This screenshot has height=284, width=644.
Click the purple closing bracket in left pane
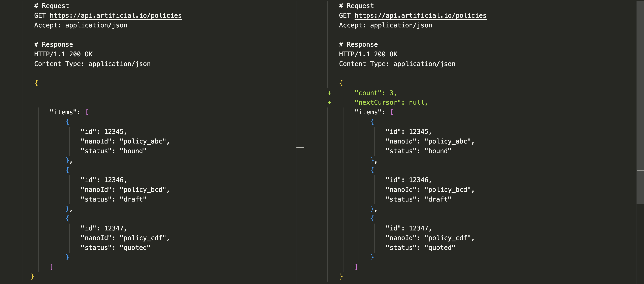click(x=52, y=267)
